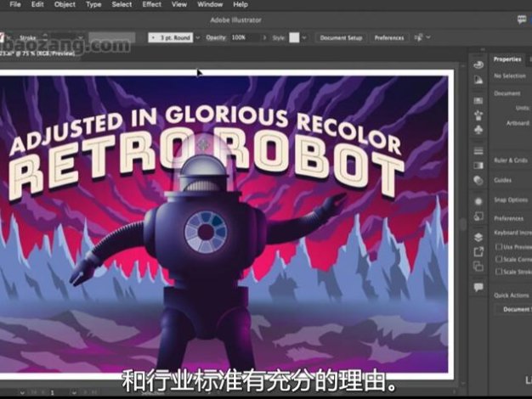Switch to the Properties tab
This screenshot has width=532, height=399.
(507, 59)
